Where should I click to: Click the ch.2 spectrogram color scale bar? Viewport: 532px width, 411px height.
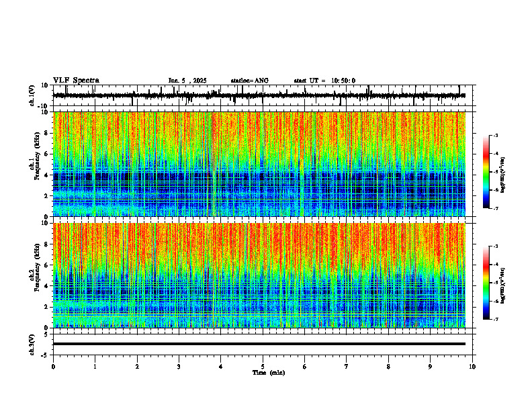click(x=486, y=283)
